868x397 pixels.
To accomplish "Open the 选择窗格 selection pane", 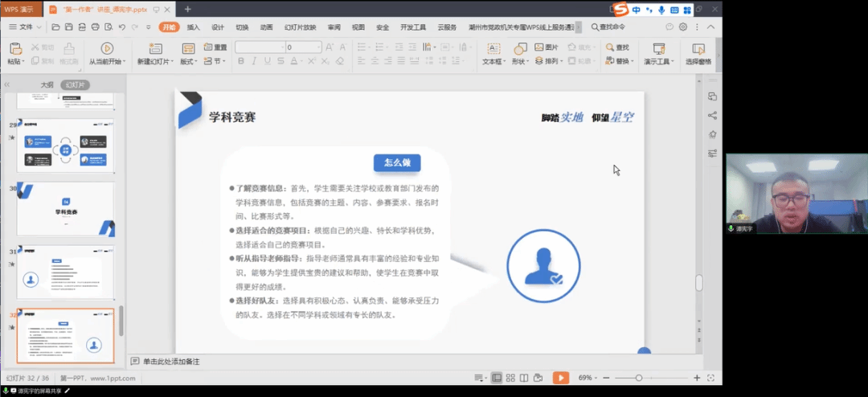I will [x=698, y=50].
